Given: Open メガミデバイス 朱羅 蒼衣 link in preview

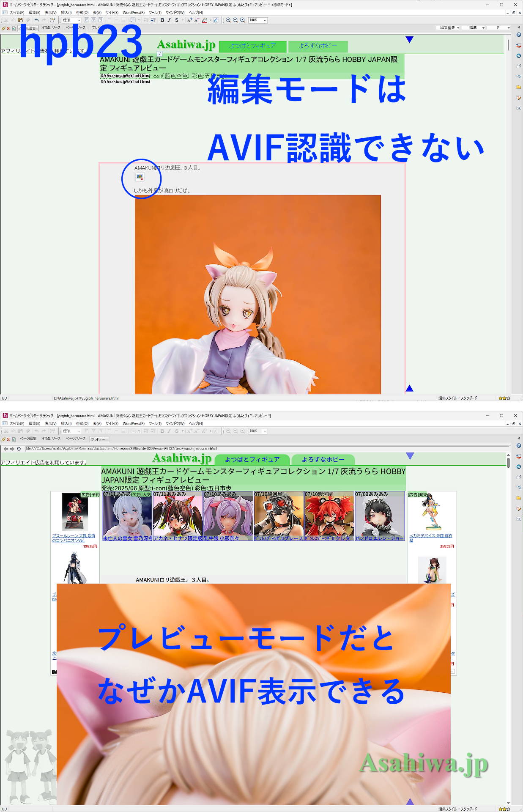Looking at the screenshot, I should [x=430, y=538].
